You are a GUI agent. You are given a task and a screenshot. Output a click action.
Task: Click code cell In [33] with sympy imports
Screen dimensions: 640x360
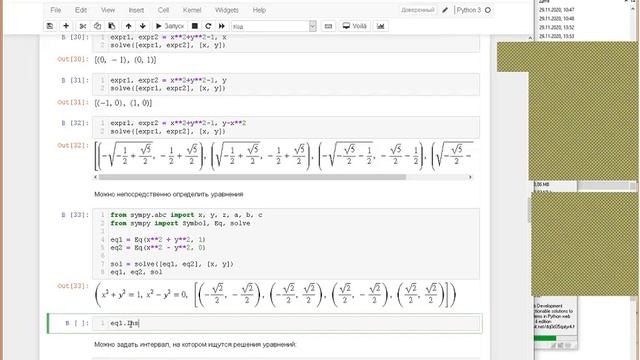tap(286, 244)
